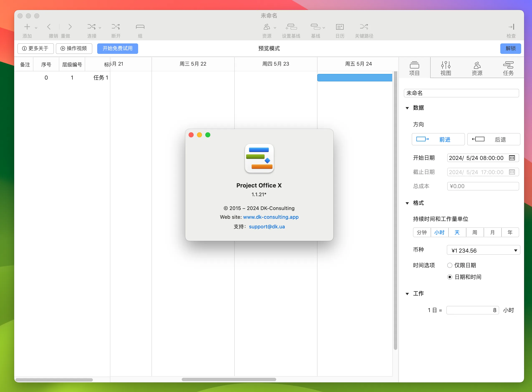Viewport: 532px width, 392px height.
Task: Collapse the 工作 section triangle
Action: click(407, 294)
